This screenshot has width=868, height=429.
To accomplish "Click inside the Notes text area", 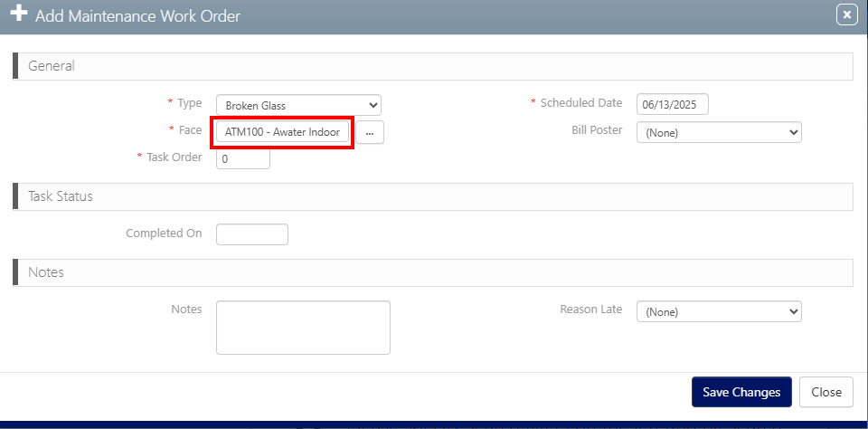I will pyautogui.click(x=303, y=327).
